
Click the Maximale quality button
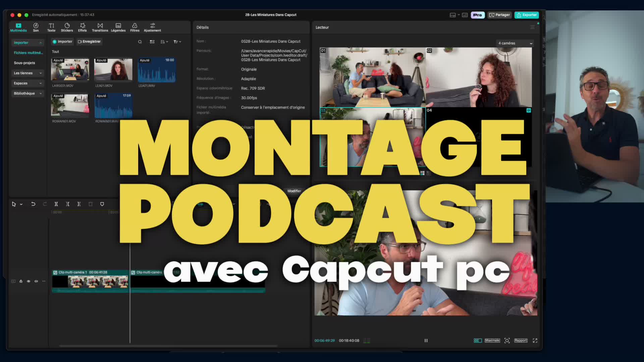coord(492,341)
